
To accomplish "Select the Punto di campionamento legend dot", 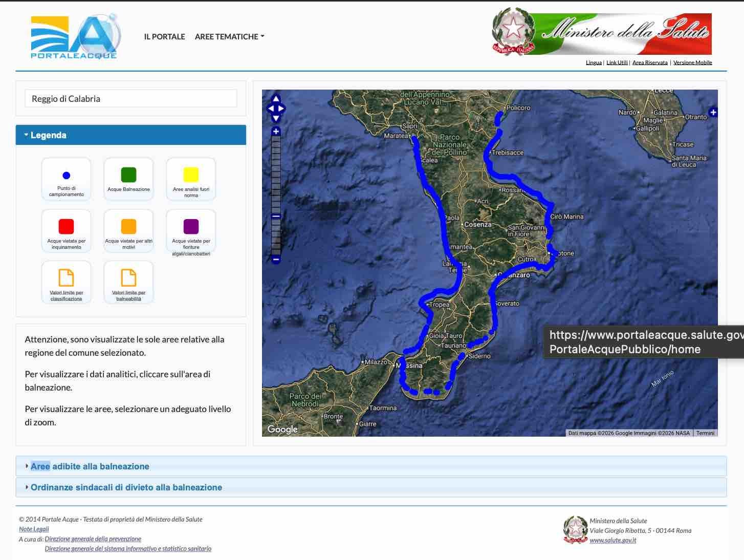I will 66,175.
